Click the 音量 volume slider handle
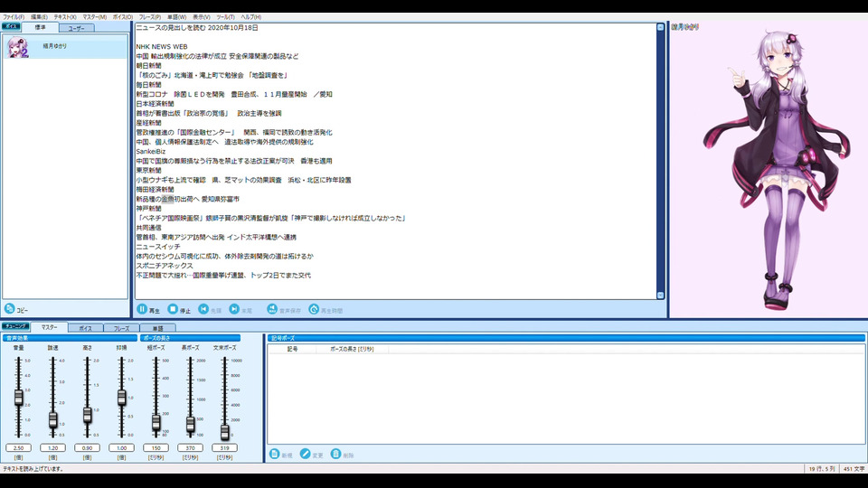The image size is (868, 488). coord(18,398)
